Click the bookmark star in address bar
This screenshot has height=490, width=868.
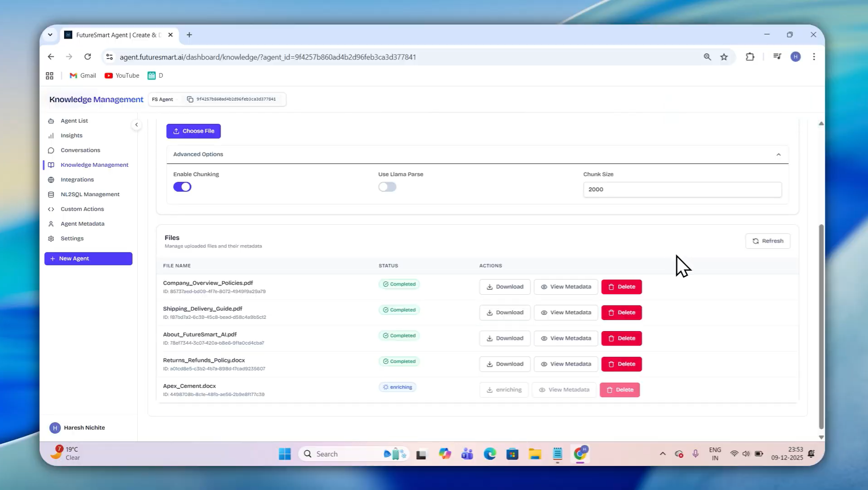[x=724, y=57]
